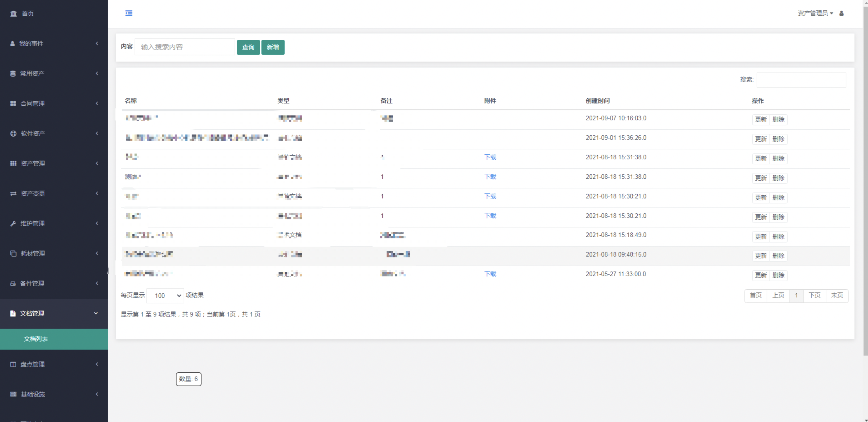
Task: Click 下载 in the 测试 row
Action: pyautogui.click(x=490, y=177)
